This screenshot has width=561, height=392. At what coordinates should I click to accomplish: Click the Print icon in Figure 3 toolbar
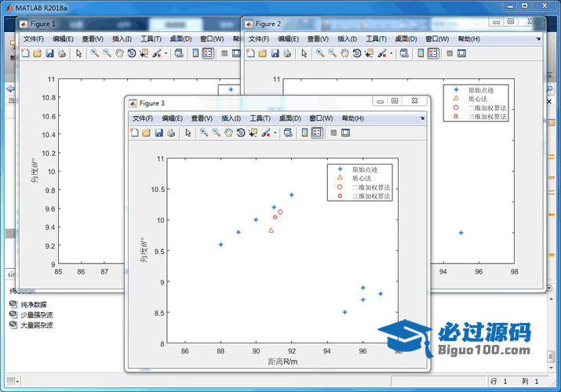click(170, 132)
